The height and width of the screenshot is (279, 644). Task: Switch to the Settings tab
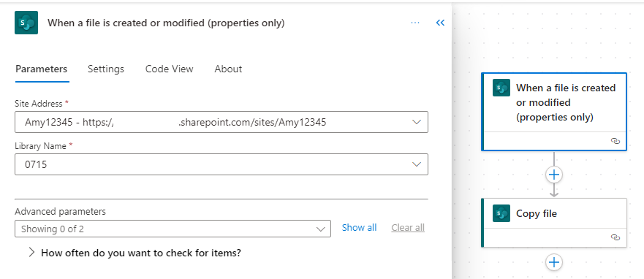point(105,69)
